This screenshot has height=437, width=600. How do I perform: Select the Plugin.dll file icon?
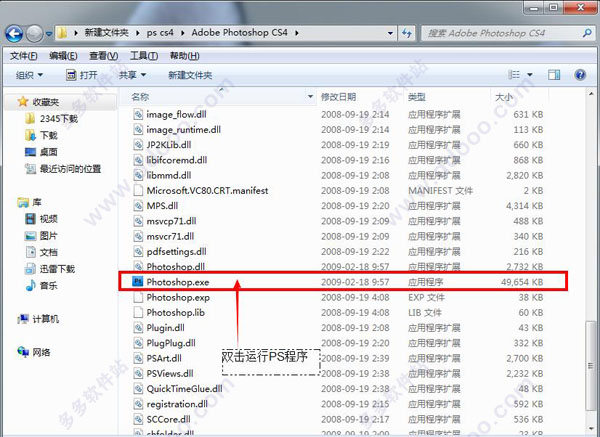pos(138,328)
